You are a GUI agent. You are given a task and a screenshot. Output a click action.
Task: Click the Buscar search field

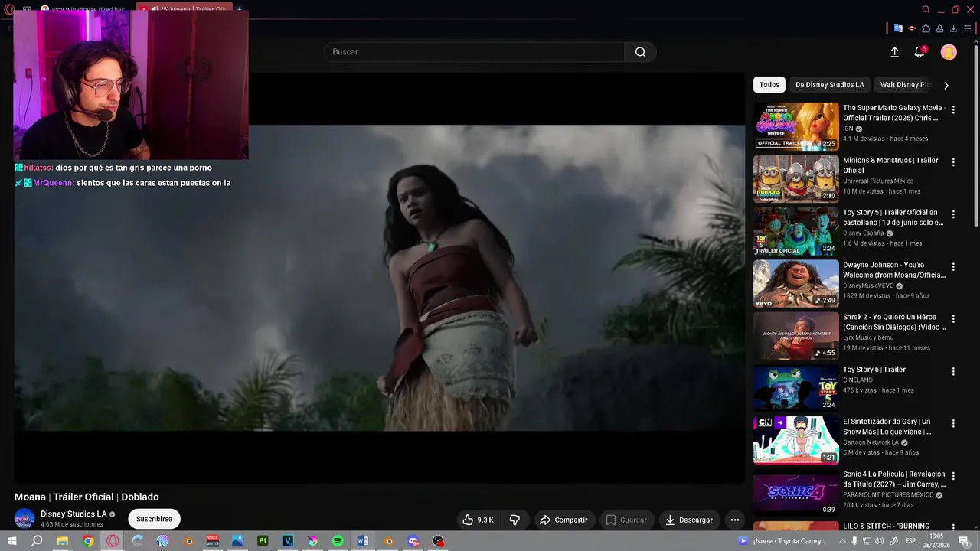point(475,52)
